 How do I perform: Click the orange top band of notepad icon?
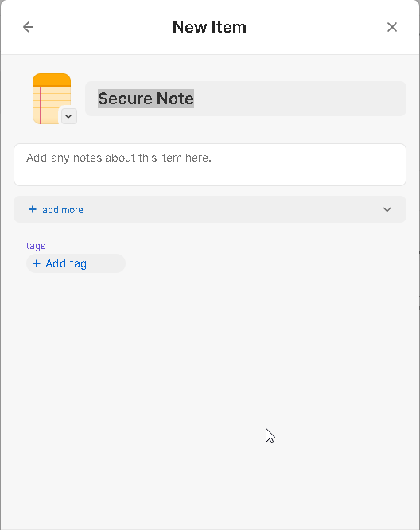(52, 80)
